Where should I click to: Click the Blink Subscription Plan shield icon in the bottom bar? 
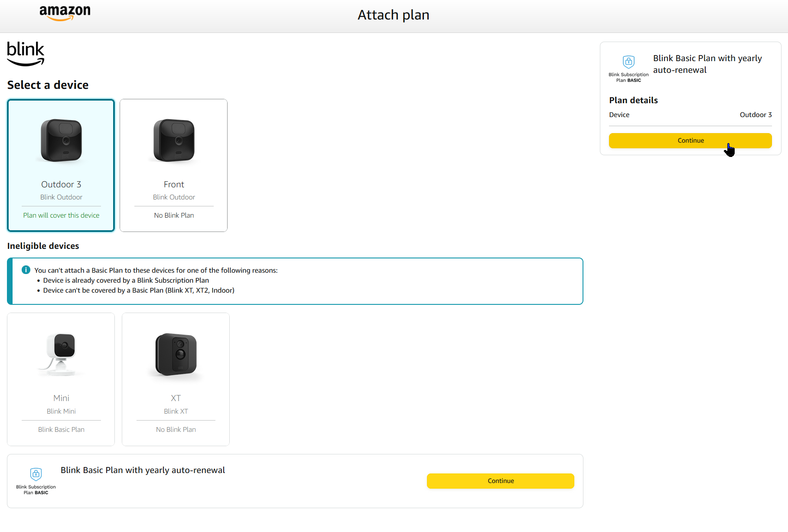pyautogui.click(x=36, y=473)
